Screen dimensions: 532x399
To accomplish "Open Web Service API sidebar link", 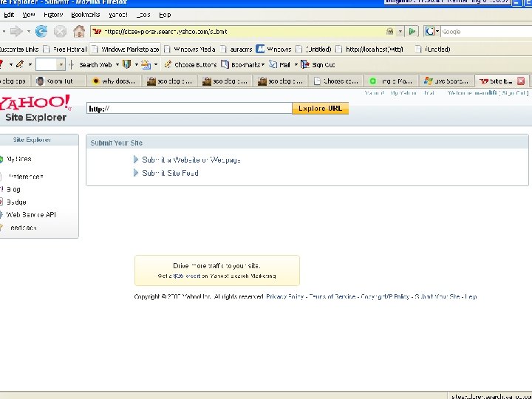I will tap(31, 214).
